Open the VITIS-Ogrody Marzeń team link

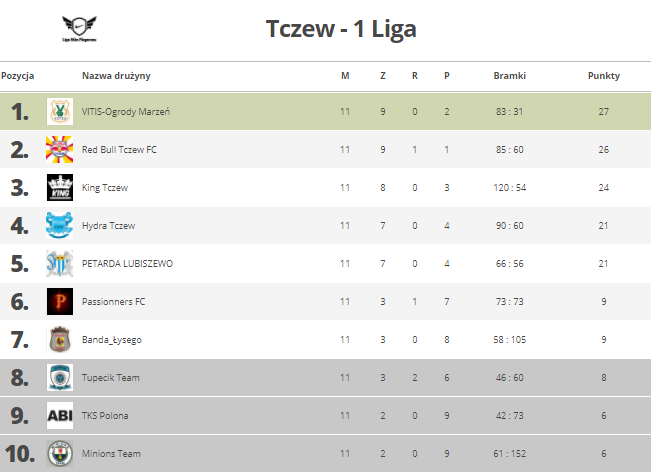click(126, 112)
